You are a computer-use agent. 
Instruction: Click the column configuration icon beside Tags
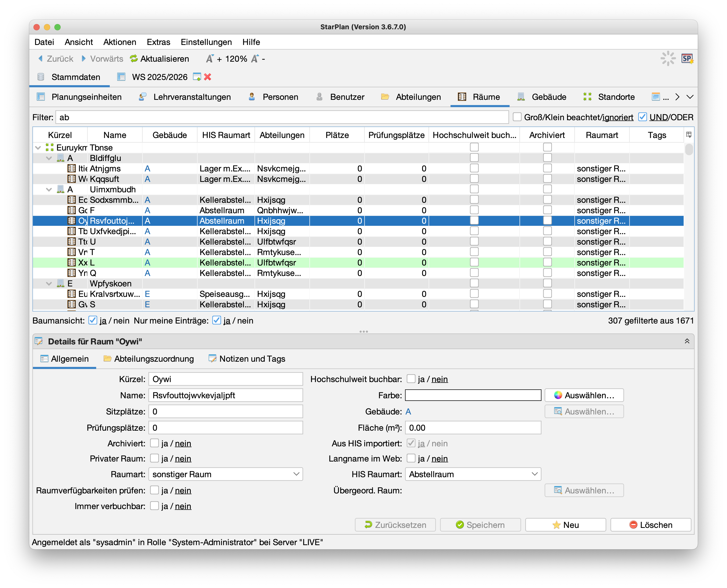[x=689, y=135]
